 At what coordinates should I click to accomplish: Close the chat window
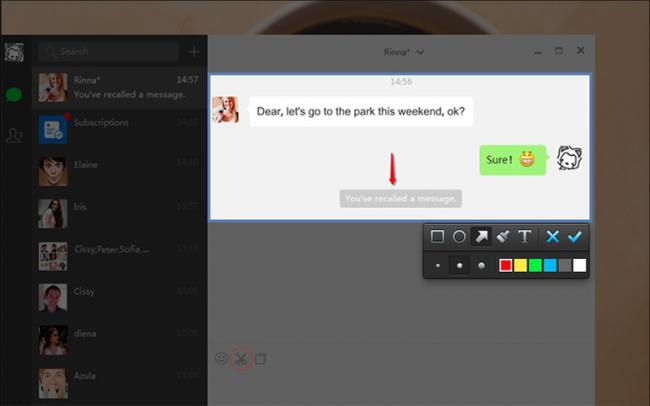(580, 50)
